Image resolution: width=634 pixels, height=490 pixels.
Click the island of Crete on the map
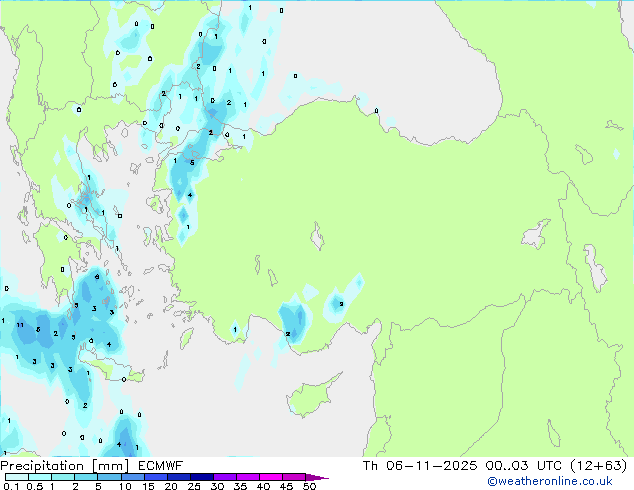click(111, 370)
